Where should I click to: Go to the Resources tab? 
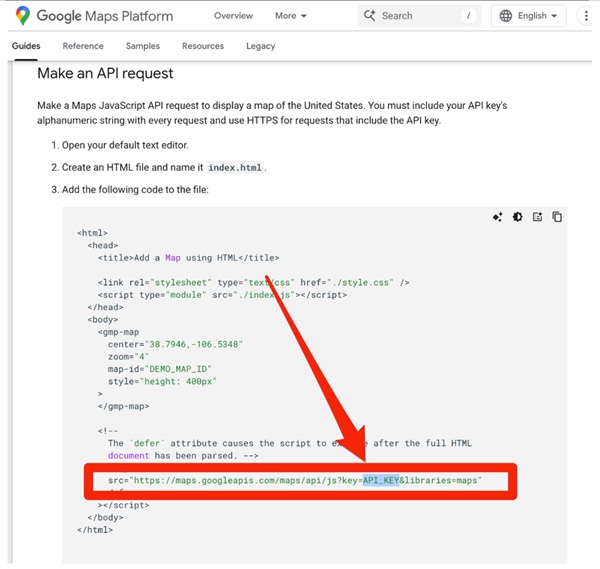coord(203,46)
